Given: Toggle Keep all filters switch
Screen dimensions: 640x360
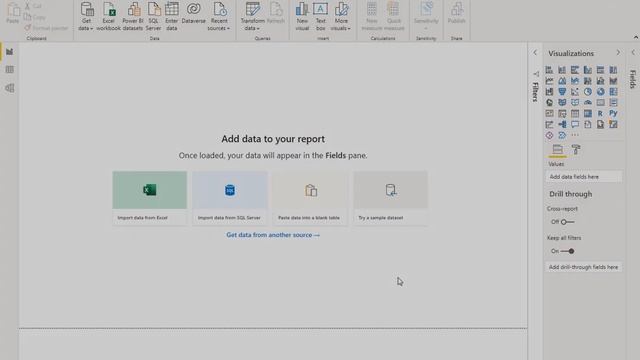Looking at the screenshot, I should [x=567, y=251].
